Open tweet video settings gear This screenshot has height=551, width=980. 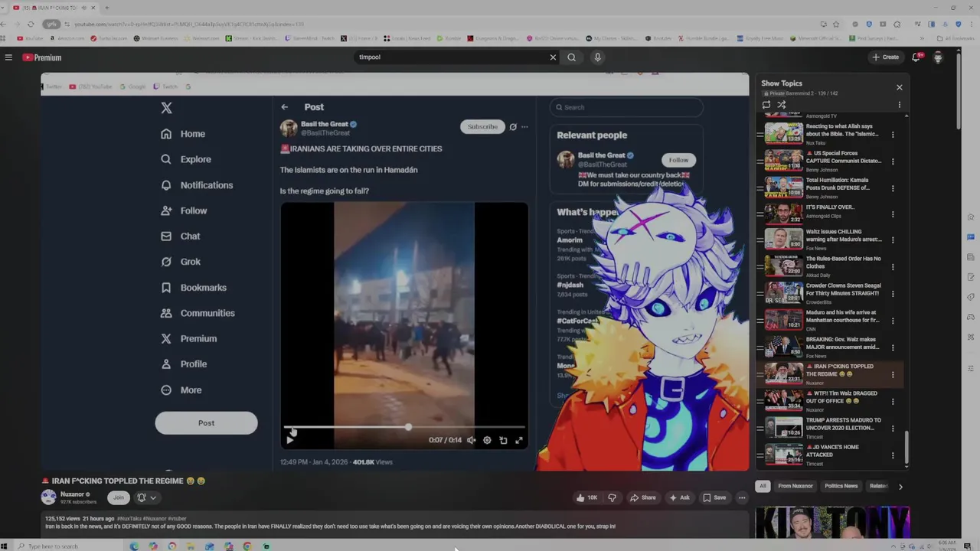tap(487, 440)
